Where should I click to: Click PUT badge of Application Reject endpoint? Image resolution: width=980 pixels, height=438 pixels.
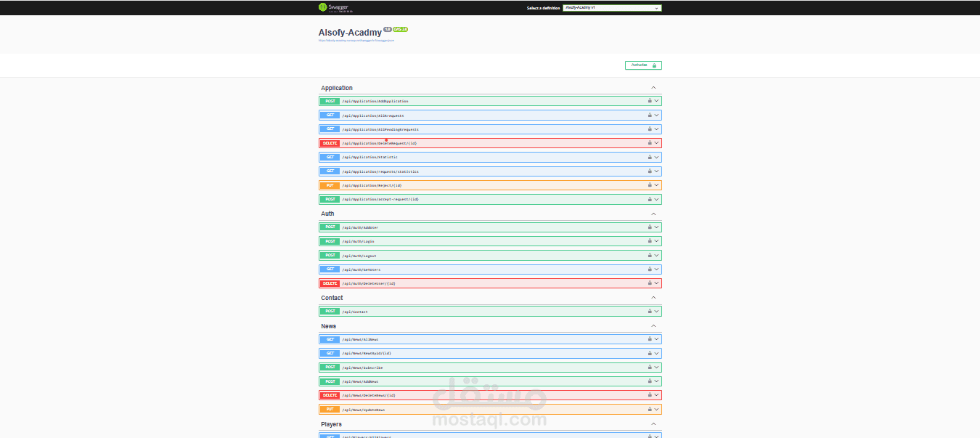pos(330,185)
